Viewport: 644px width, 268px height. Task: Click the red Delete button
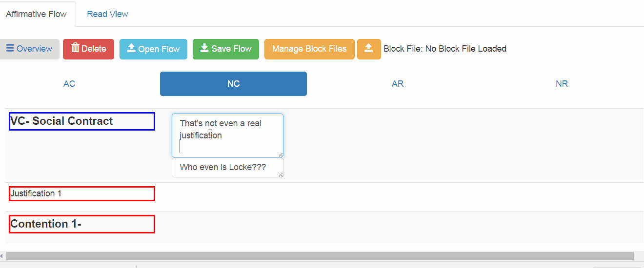click(88, 49)
